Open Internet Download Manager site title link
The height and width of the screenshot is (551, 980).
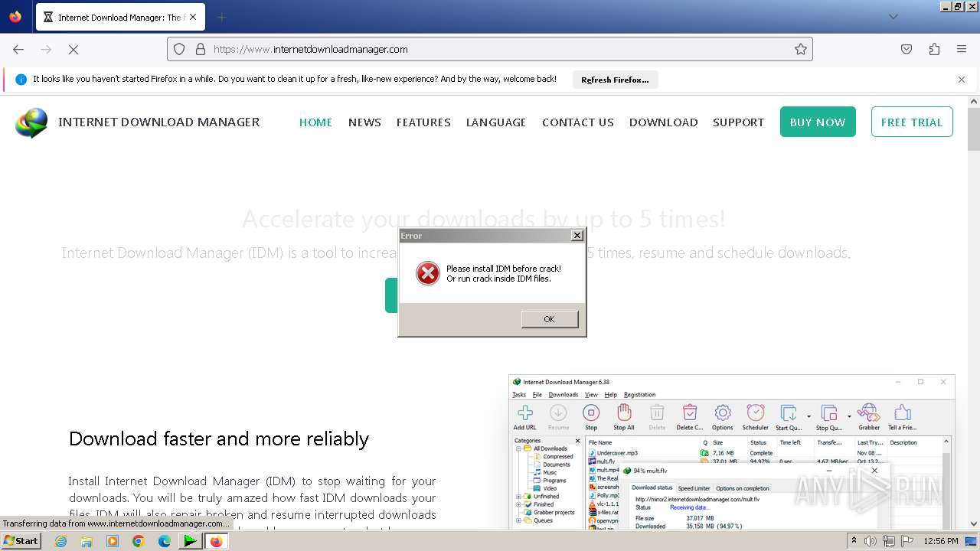click(158, 122)
